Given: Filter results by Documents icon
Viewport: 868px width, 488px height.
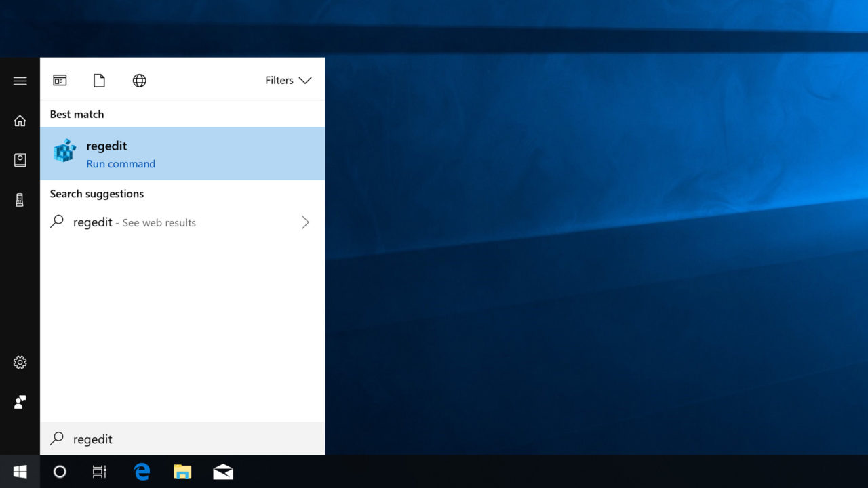Looking at the screenshot, I should coord(99,81).
